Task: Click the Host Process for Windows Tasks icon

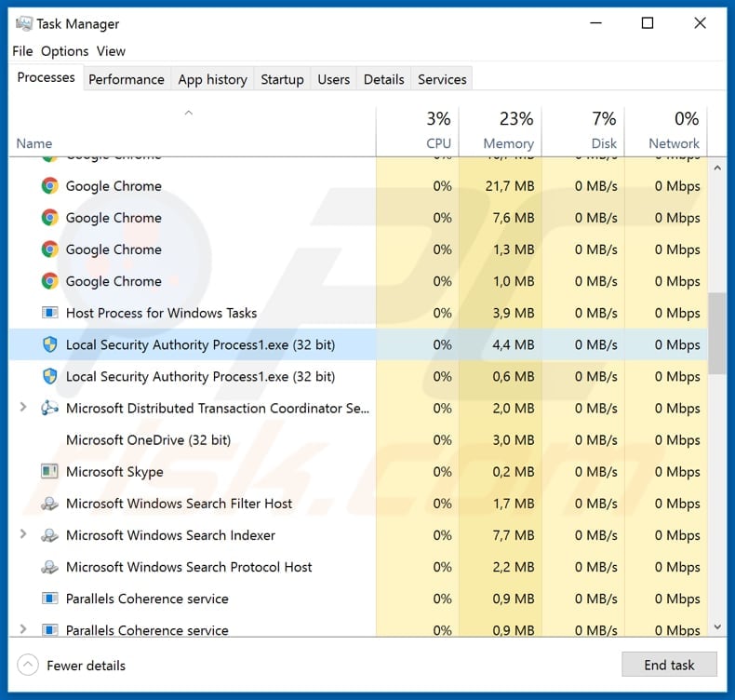Action: [49, 313]
